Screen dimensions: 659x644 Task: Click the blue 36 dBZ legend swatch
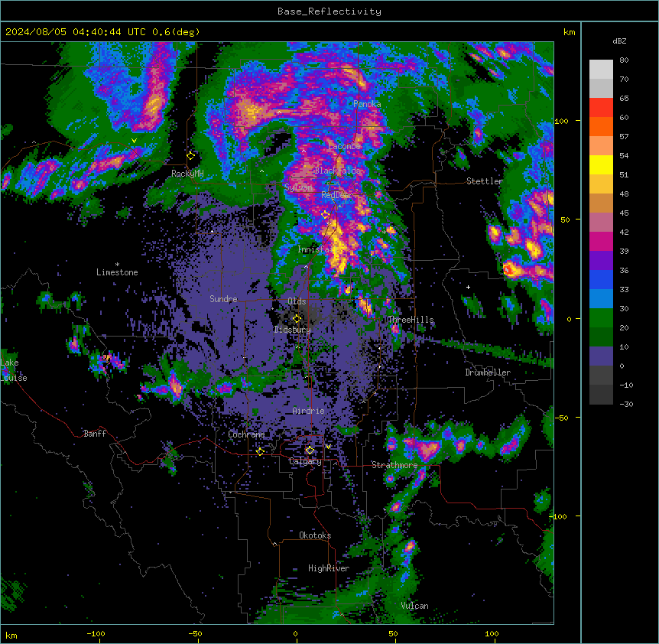[601, 279]
